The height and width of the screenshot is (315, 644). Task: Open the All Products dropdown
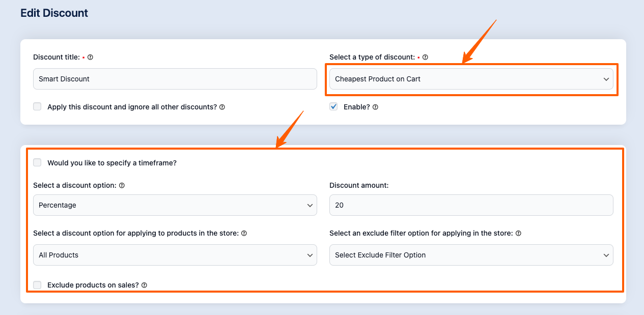[175, 255]
